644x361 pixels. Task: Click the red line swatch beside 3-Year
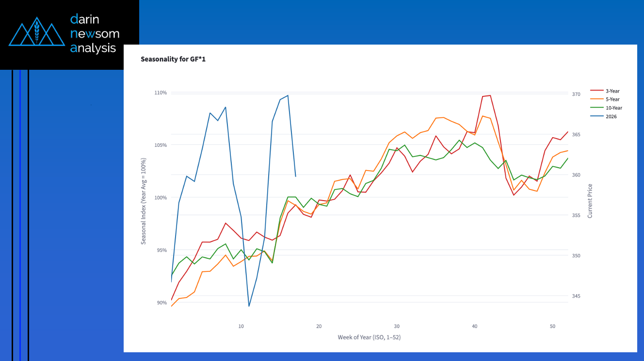596,91
